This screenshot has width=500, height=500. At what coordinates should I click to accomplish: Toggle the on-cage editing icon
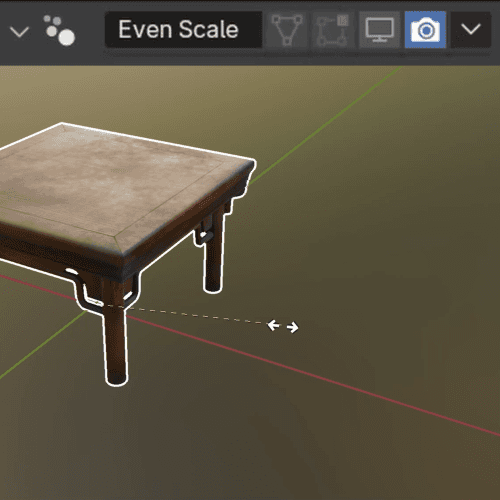coord(332,30)
